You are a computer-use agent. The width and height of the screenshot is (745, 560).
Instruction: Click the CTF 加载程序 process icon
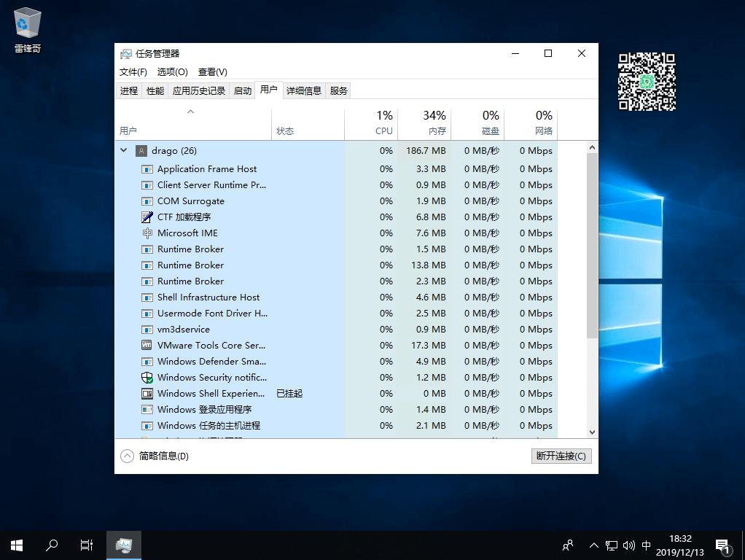click(x=147, y=217)
